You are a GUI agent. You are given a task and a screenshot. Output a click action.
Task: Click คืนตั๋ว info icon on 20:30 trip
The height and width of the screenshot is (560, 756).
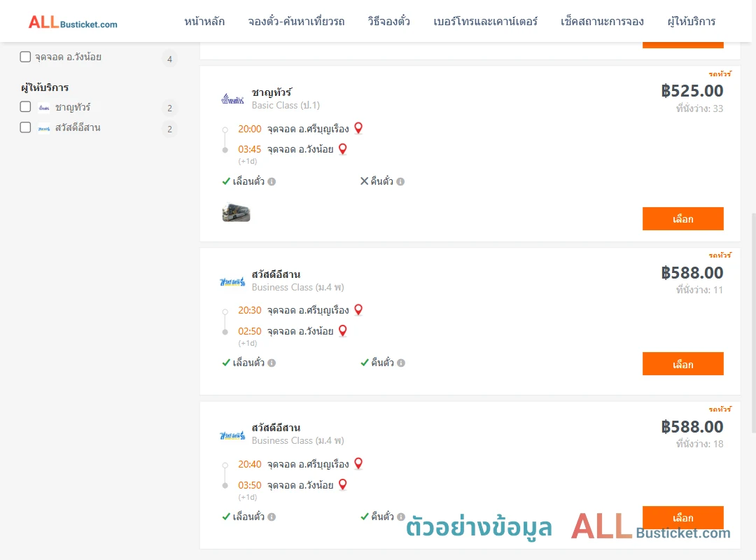(x=401, y=363)
